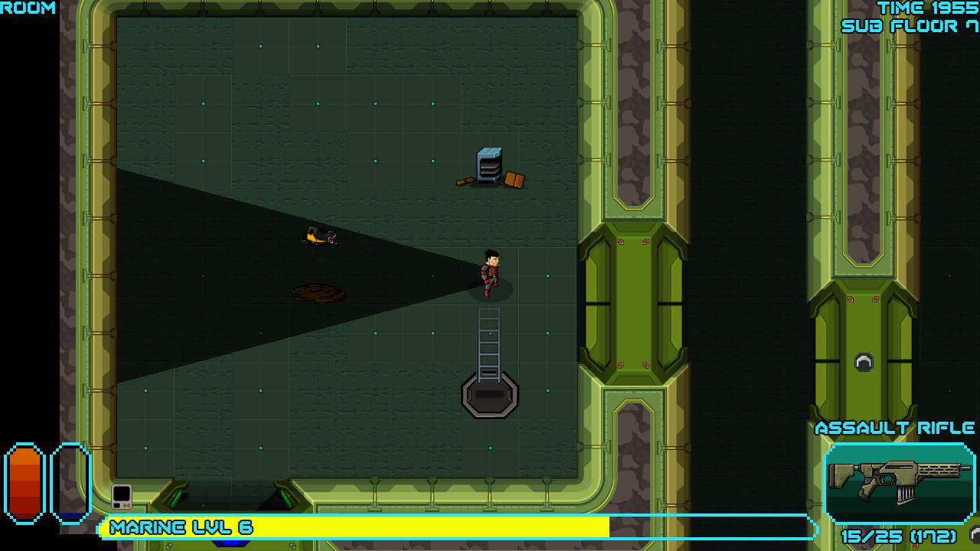Viewport: 980px width, 551px height.
Task: Click the brown stain on the floor
Action: 318,292
